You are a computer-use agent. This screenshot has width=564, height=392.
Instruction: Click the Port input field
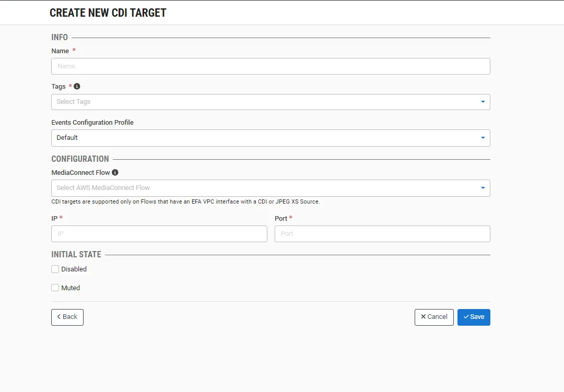pyautogui.click(x=382, y=234)
